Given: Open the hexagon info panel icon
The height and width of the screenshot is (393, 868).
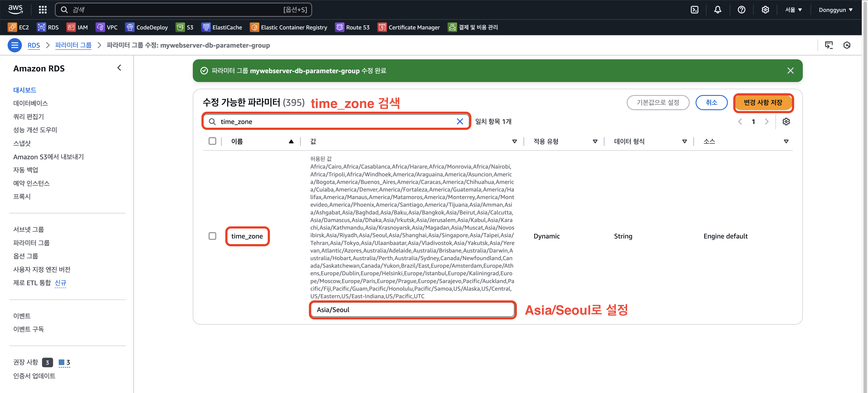Looking at the screenshot, I should point(847,45).
